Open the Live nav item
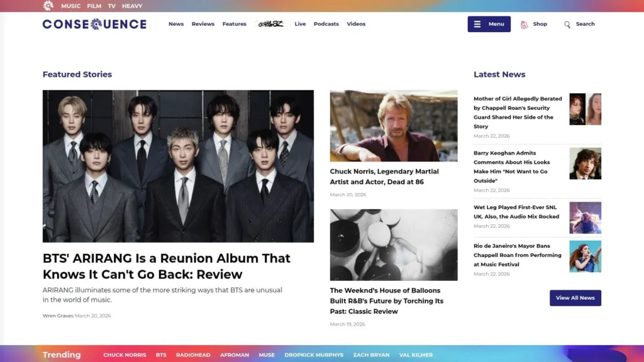This screenshot has width=644, height=362. (300, 24)
